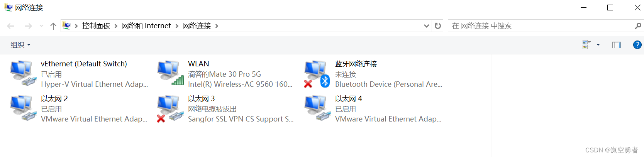
Task: Open the recent locations dropdown arrow
Action: (x=41, y=26)
